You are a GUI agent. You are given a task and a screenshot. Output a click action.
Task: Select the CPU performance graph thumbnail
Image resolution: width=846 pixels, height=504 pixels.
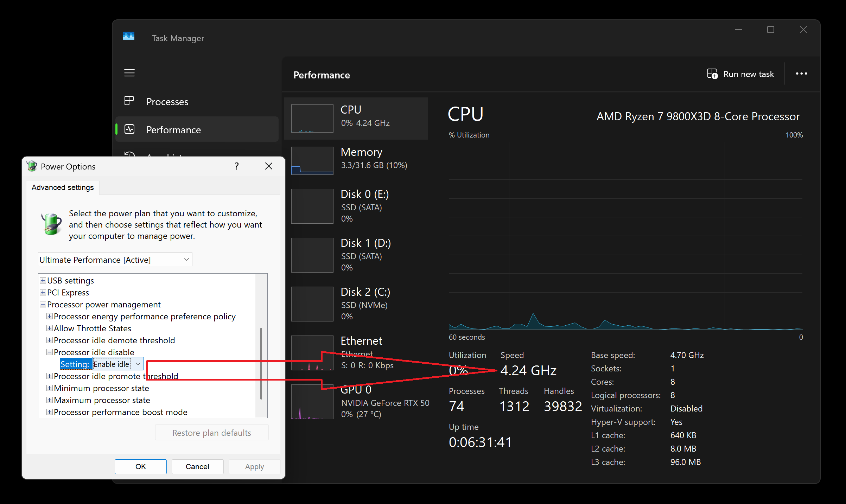click(x=312, y=119)
